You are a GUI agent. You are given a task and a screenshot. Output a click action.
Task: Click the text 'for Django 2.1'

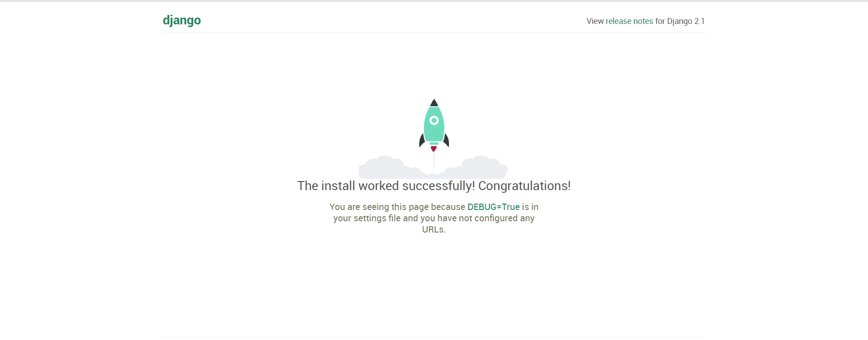680,21
